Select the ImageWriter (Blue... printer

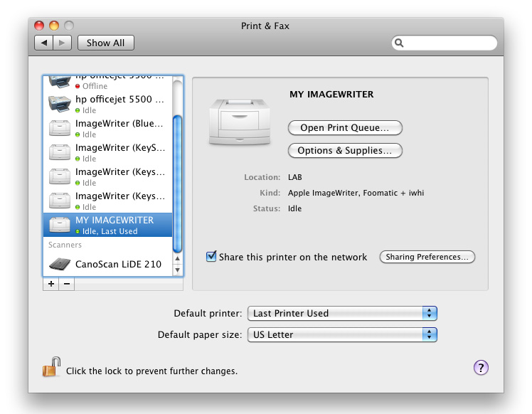[108, 128]
